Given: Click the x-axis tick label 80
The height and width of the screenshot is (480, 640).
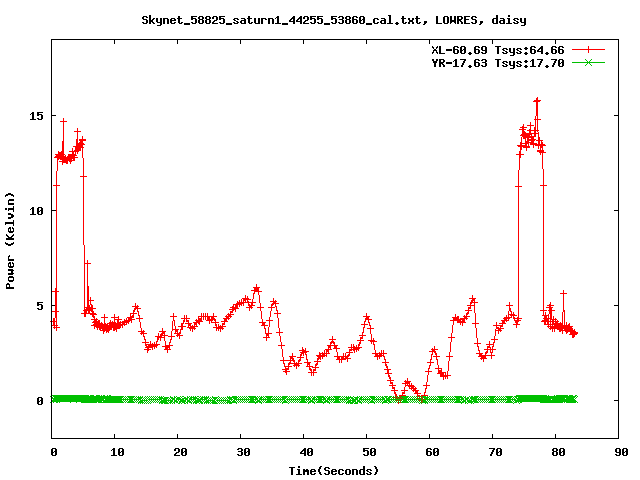Looking at the screenshot, I should click(558, 452).
